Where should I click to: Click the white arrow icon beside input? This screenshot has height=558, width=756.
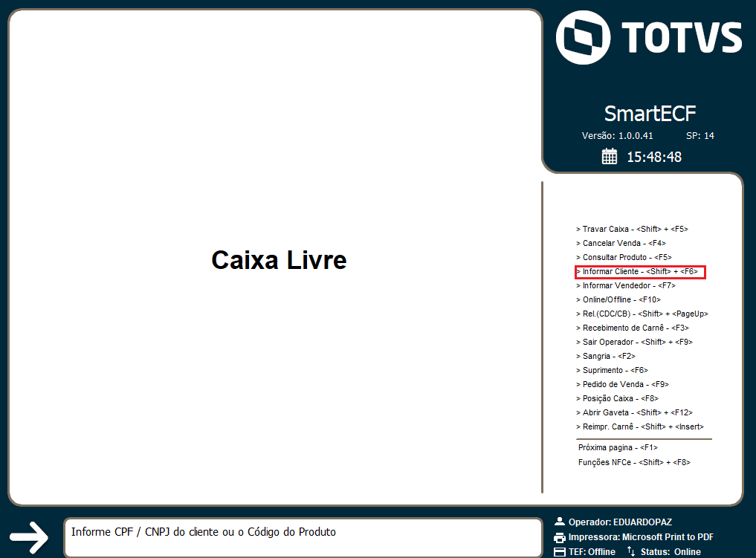point(29,536)
